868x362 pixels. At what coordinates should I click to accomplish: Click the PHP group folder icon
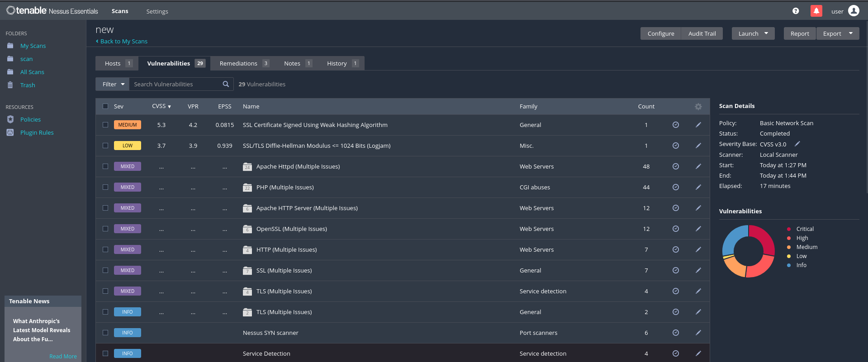[x=247, y=187]
